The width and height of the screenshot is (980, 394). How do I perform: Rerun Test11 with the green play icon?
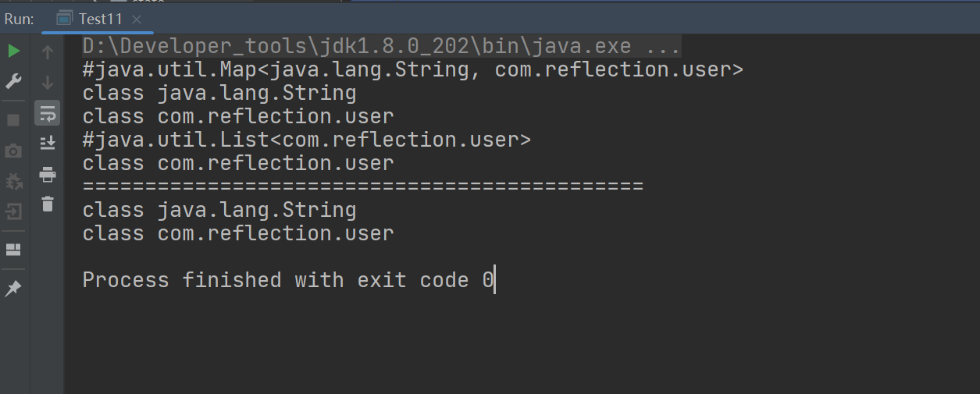tap(14, 51)
